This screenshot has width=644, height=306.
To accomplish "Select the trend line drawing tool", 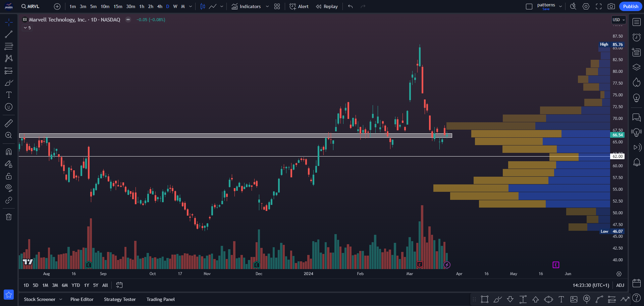I will 9,34.
